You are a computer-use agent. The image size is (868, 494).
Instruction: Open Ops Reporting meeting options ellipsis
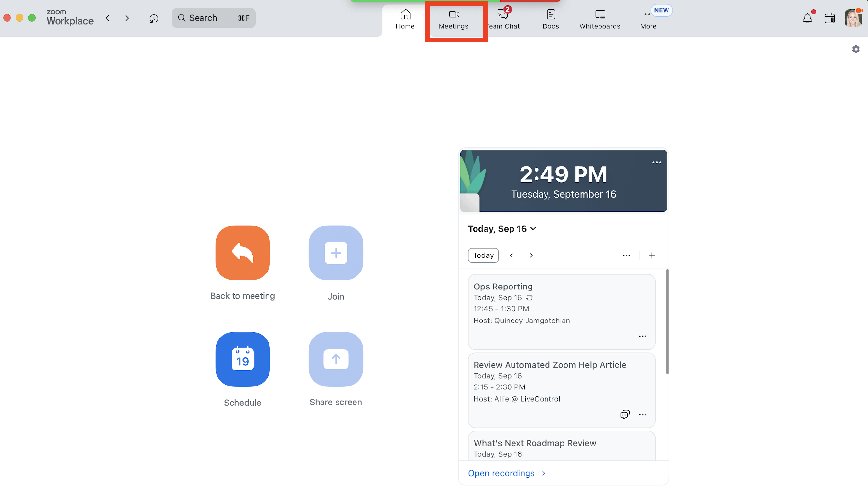(x=642, y=336)
